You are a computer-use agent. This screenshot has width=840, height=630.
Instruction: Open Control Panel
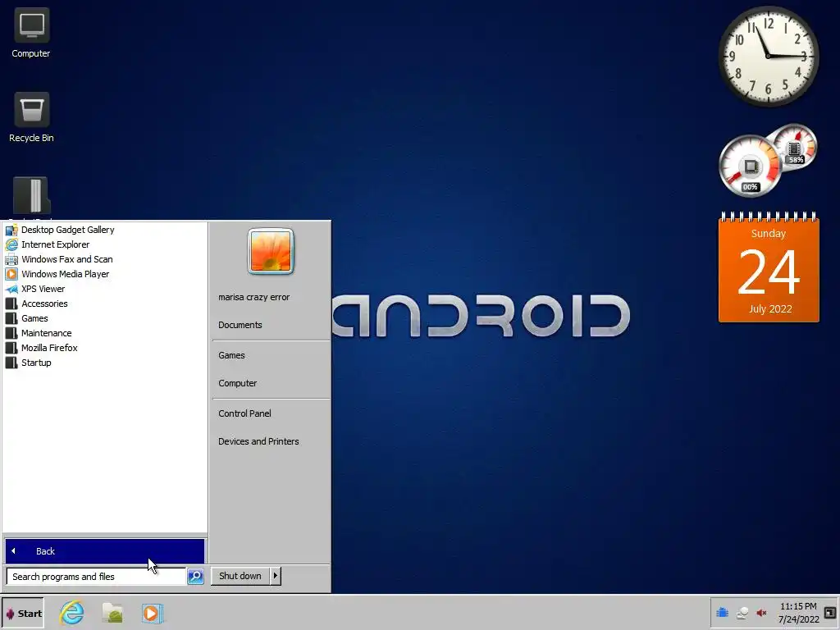point(244,413)
